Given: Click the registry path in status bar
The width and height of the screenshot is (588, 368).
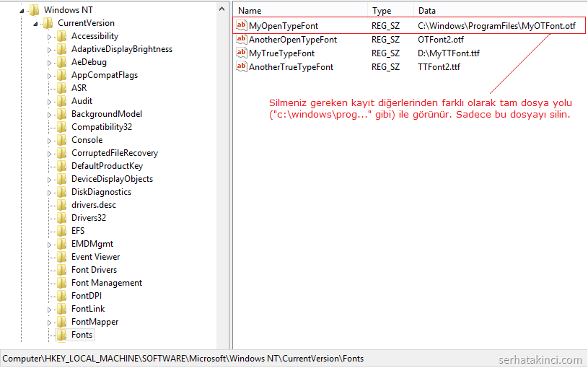Looking at the screenshot, I should pos(183,359).
